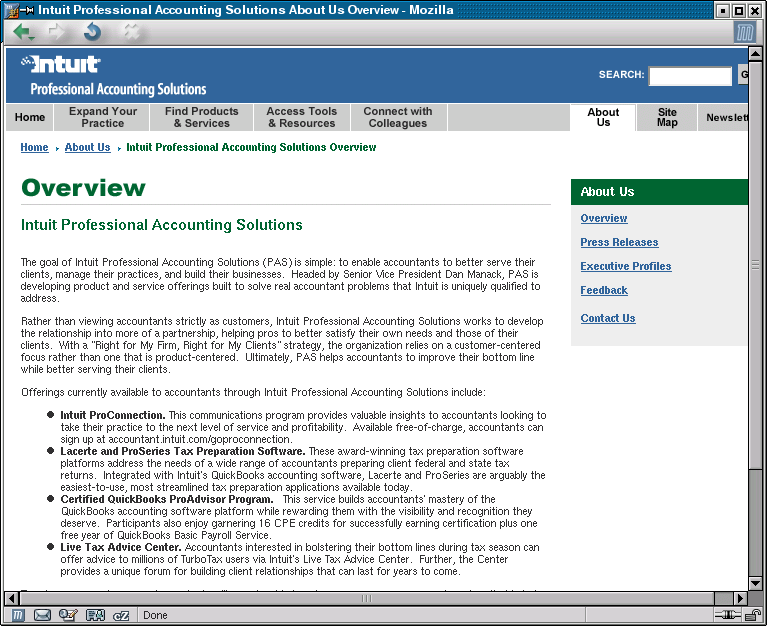The image size is (767, 626).
Task: Open the Home navigation tab
Action: coord(30,117)
